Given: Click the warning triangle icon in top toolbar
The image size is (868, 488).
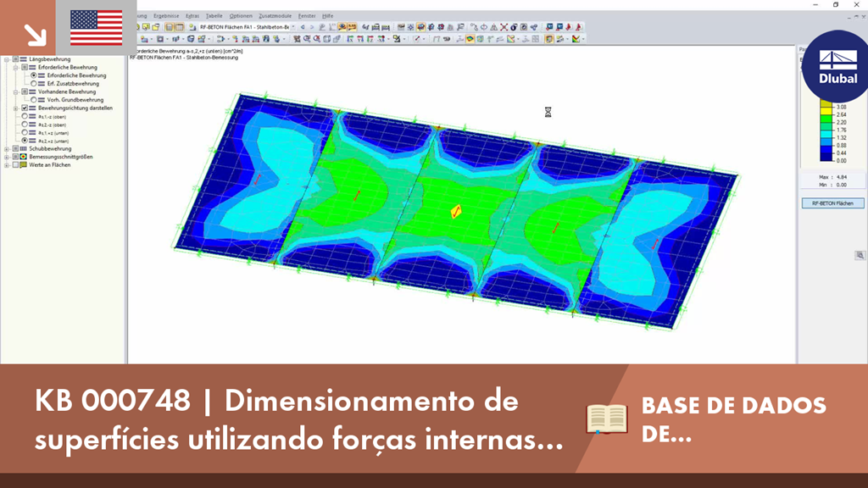Looking at the screenshot, I should click(x=494, y=27).
